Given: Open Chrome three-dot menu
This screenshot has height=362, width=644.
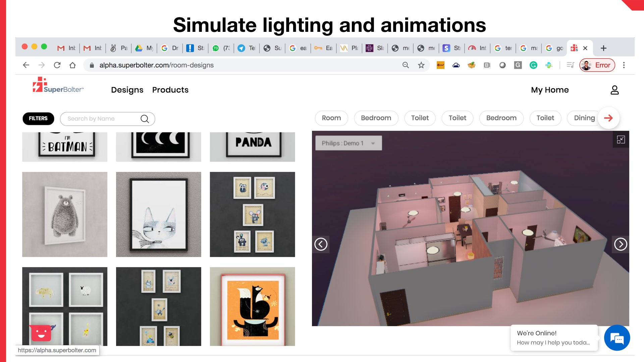Looking at the screenshot, I should click(x=624, y=65).
